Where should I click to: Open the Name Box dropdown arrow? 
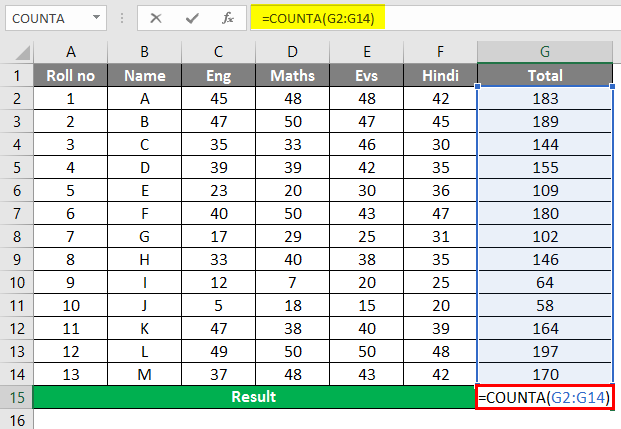coord(96,17)
